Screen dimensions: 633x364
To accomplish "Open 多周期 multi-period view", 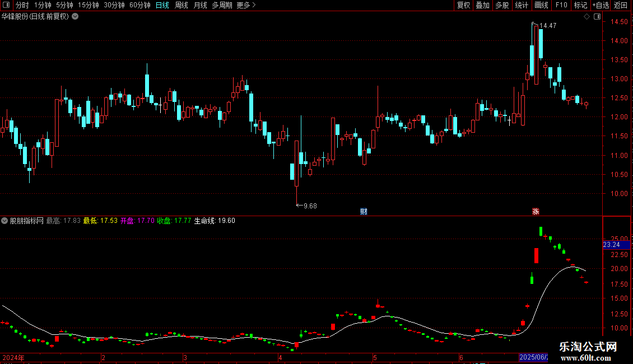I will tap(222, 5).
